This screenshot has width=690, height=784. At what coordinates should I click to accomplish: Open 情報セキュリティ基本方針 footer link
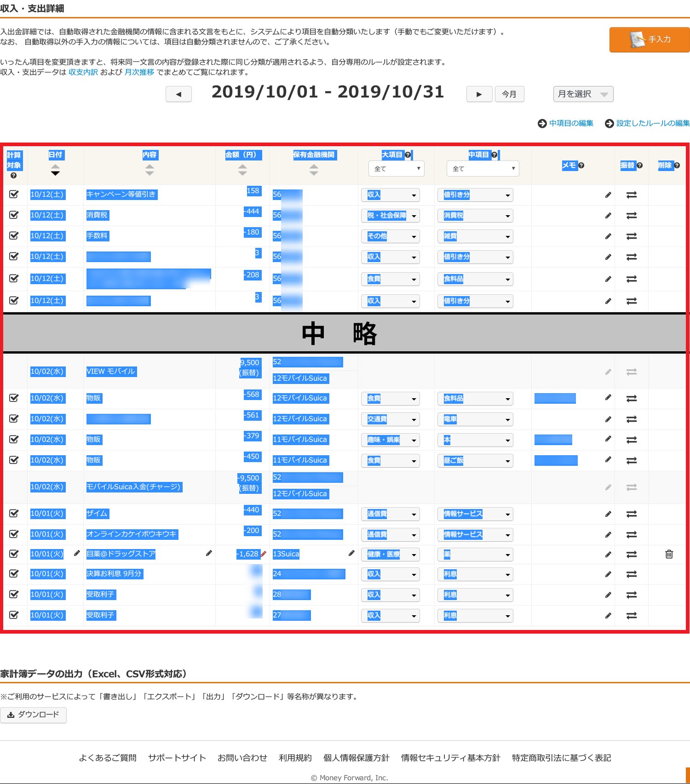[x=451, y=758]
